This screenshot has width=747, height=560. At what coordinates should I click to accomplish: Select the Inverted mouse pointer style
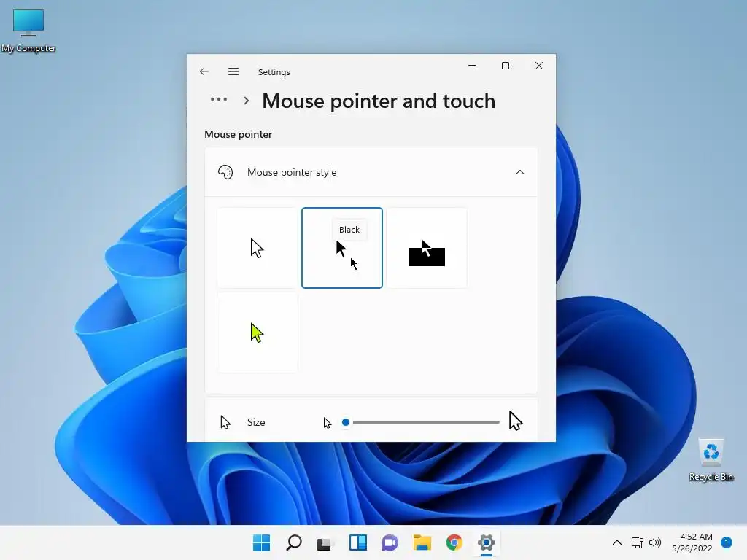click(x=426, y=248)
